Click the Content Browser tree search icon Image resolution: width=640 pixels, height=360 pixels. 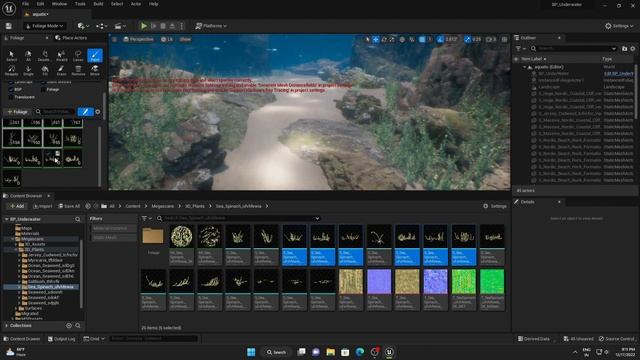tap(78, 219)
